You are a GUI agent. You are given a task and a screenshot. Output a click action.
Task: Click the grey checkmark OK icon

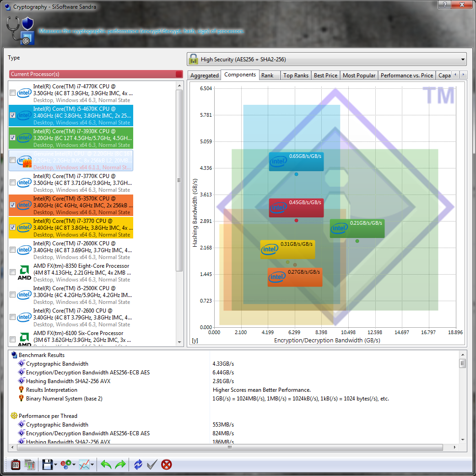coord(152,465)
